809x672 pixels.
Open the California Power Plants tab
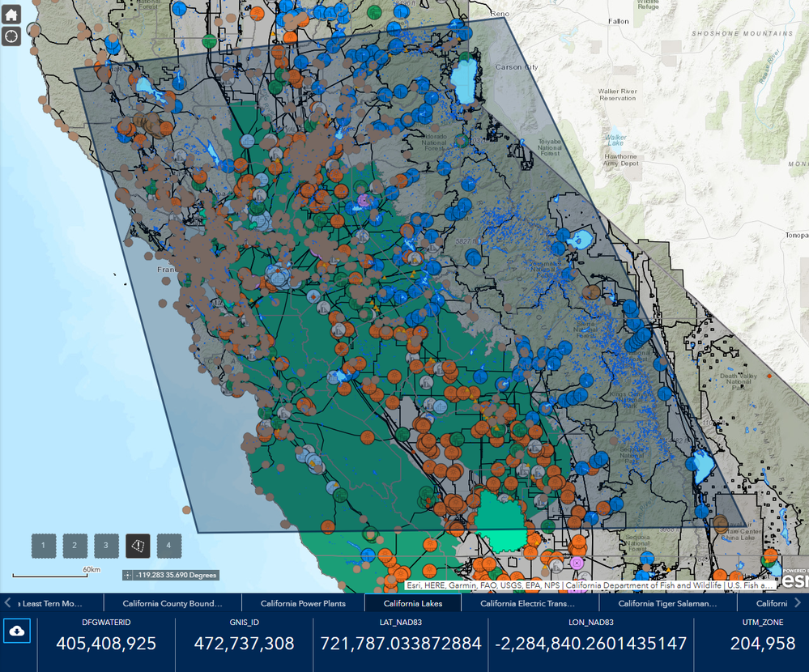tap(303, 603)
